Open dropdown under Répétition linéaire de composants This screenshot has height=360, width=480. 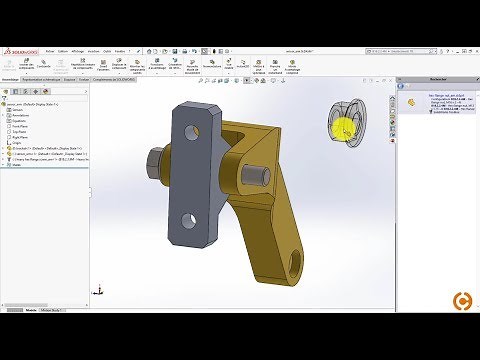[x=83, y=72]
